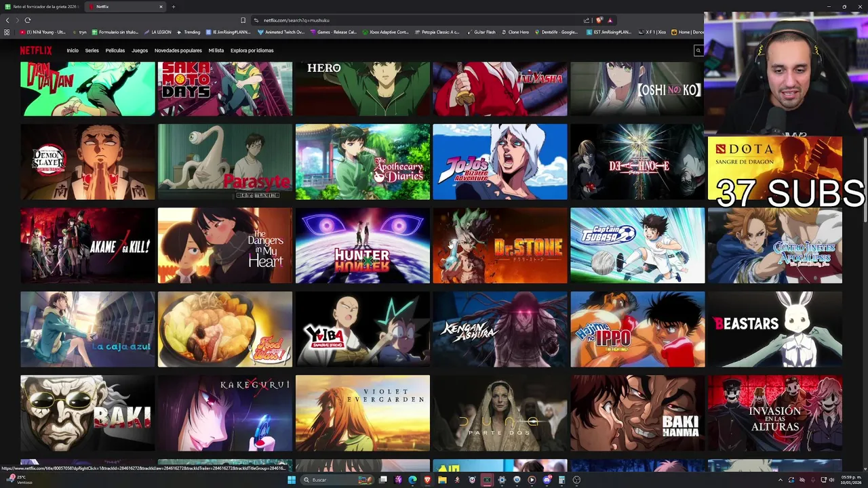Open Clone Hero bookmark
Screen dimensions: 868x488
[x=515, y=32]
